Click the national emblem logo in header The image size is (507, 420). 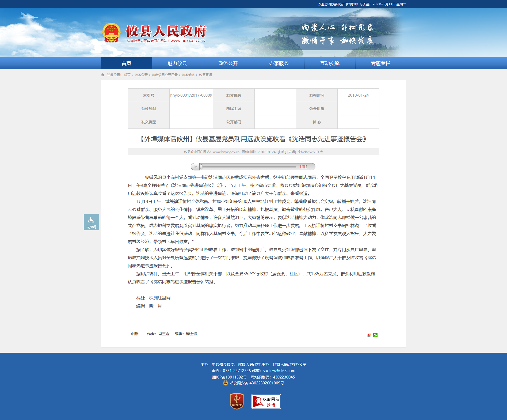pos(111,33)
